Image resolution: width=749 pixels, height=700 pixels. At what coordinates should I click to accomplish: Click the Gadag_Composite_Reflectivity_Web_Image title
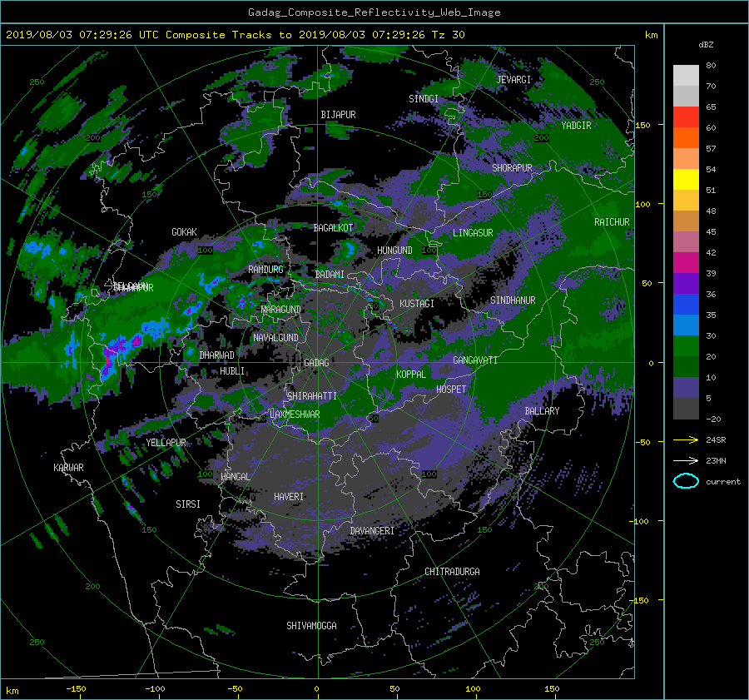(374, 12)
